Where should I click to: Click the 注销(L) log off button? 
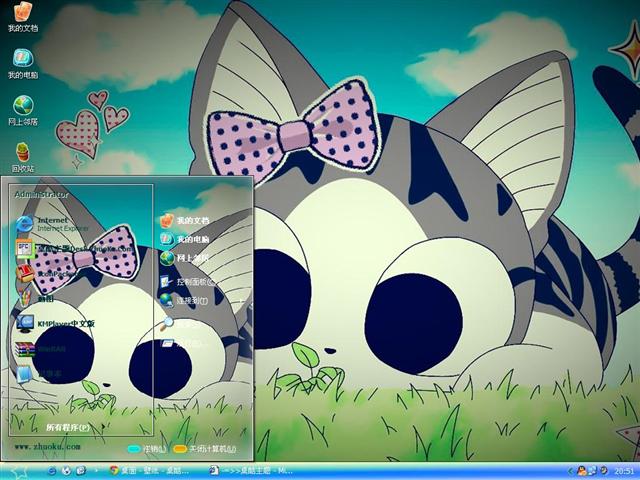(x=146, y=449)
